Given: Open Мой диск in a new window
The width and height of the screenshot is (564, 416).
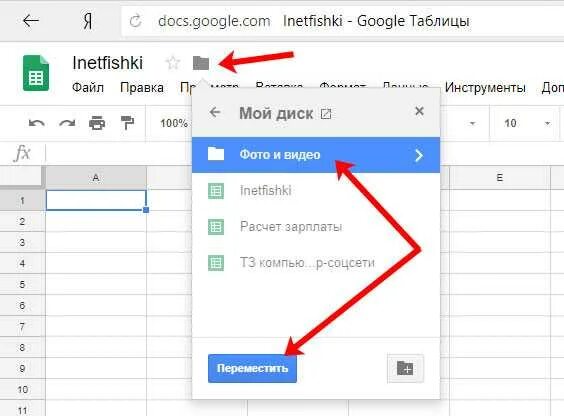Looking at the screenshot, I should click(x=326, y=114).
